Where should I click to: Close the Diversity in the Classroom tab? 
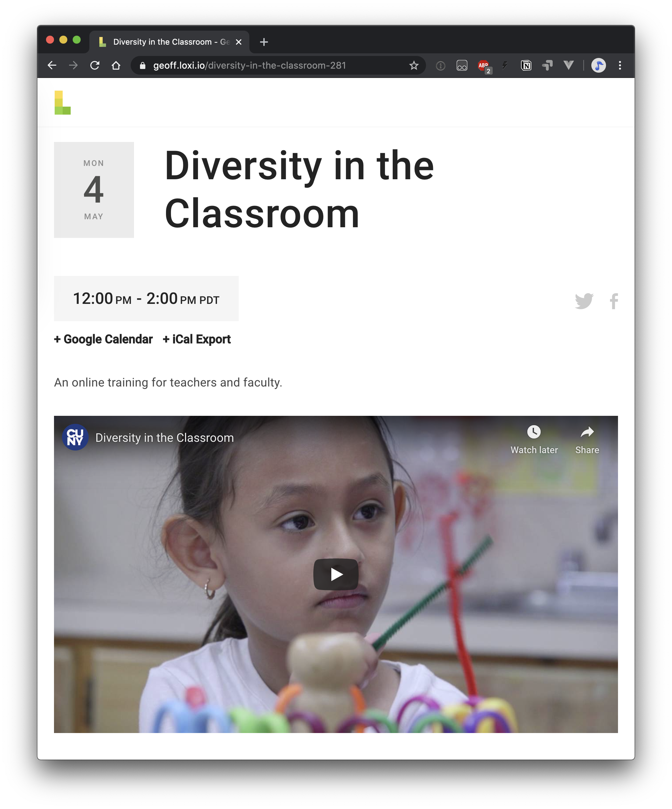[239, 42]
